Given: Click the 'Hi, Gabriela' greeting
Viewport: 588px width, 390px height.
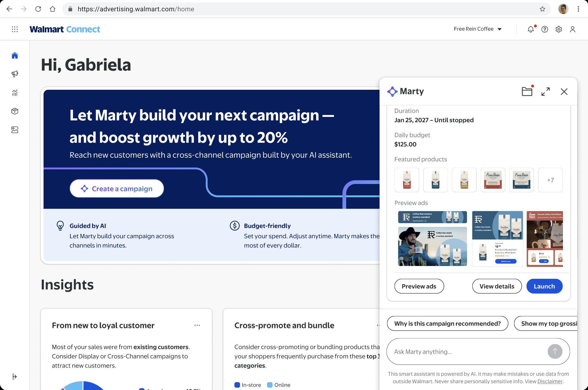Looking at the screenshot, I should click(x=86, y=65).
